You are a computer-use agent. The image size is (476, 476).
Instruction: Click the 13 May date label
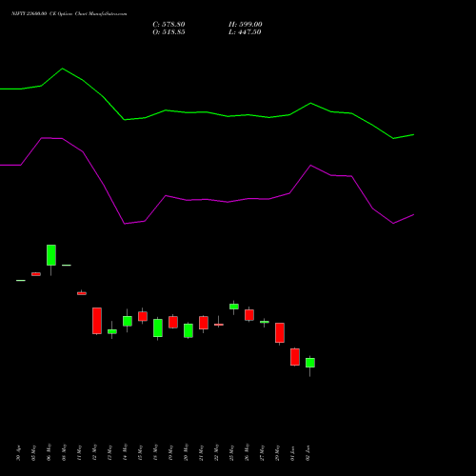pos(109,453)
